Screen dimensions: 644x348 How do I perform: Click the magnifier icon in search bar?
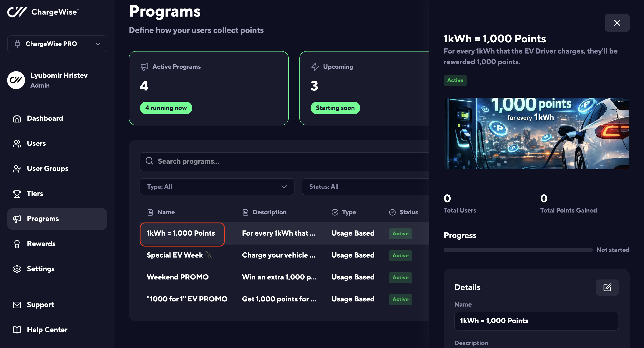pyautogui.click(x=149, y=161)
